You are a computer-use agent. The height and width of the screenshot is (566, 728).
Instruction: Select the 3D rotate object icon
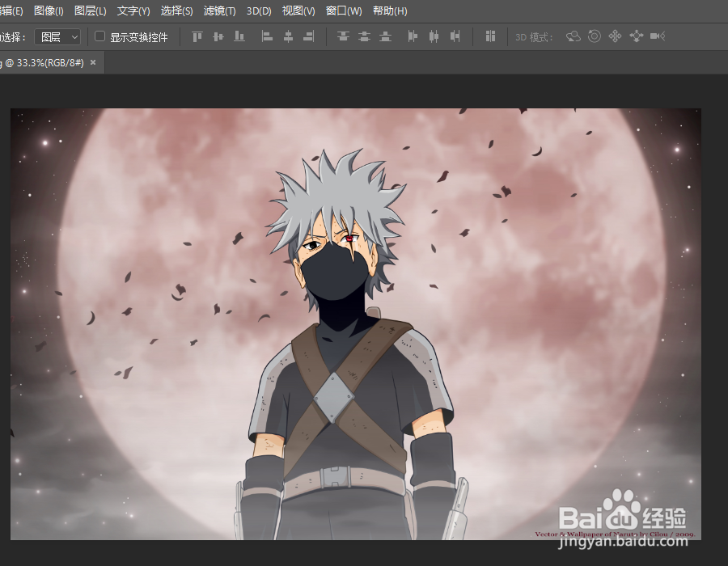click(x=574, y=36)
